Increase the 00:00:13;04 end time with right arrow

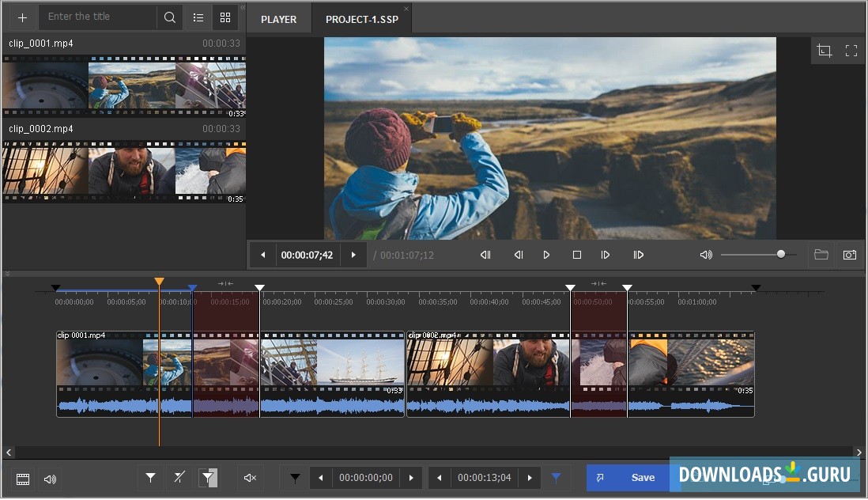coord(530,478)
